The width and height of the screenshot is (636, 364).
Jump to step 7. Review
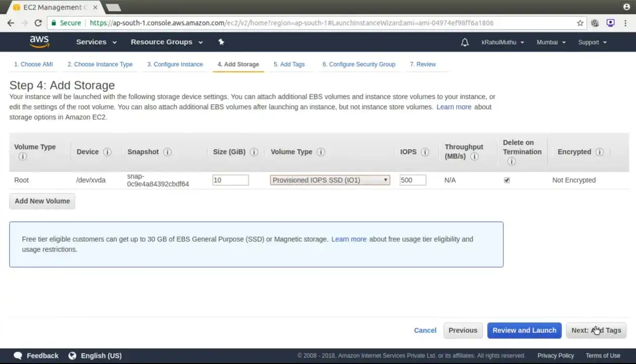(423, 64)
